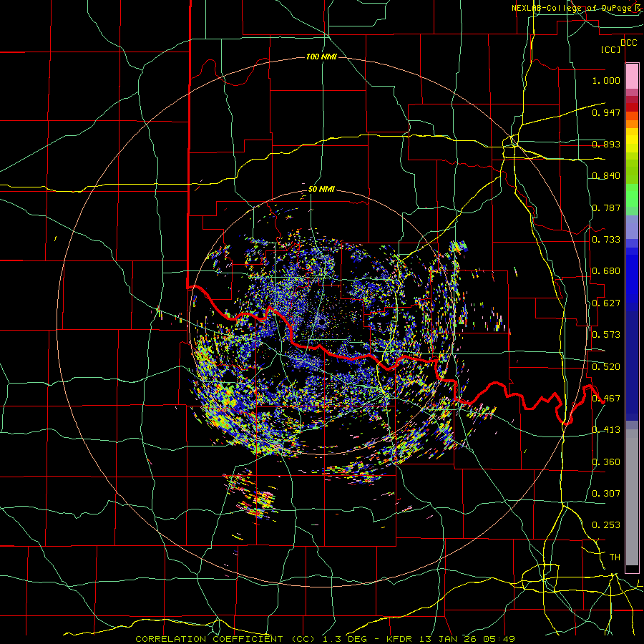Click the bright green segment of the color bar
The height and width of the screenshot is (644, 644).
(x=632, y=195)
